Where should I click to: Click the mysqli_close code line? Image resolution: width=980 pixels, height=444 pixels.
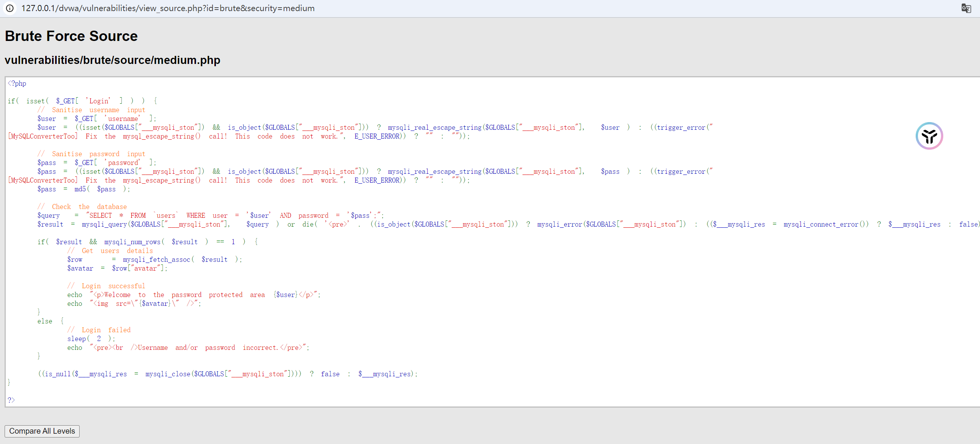click(x=227, y=374)
